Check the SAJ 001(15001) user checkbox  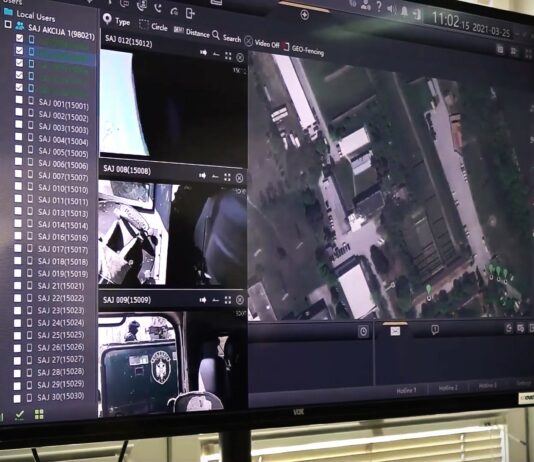click(x=19, y=100)
